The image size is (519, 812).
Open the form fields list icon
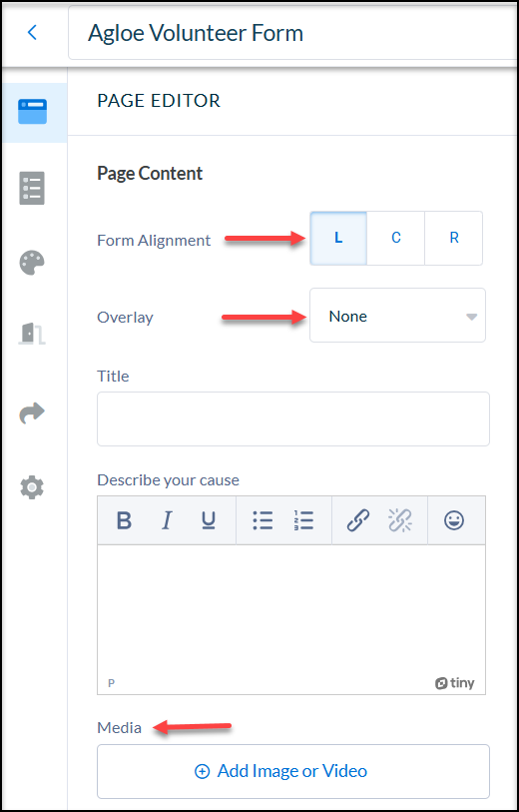coord(32,188)
